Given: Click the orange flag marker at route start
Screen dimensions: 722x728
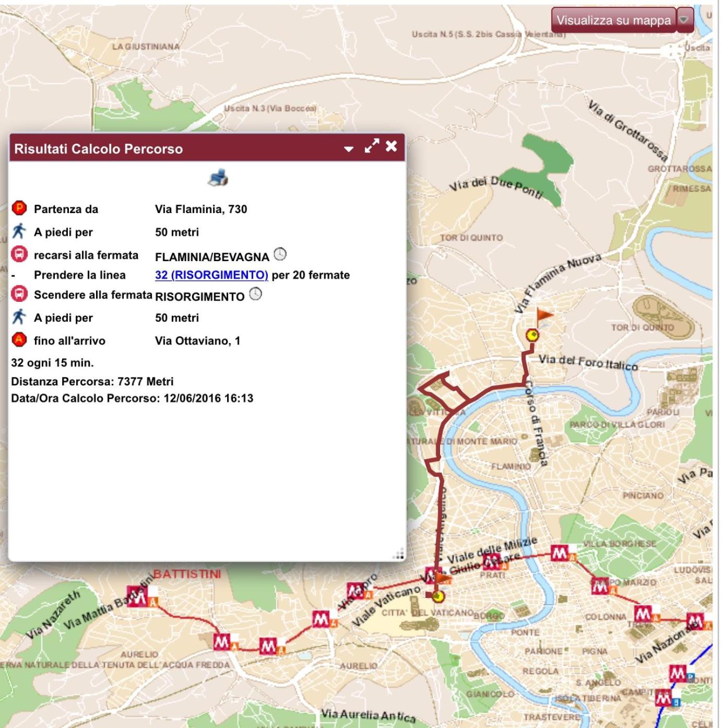Looking at the screenshot, I should coord(543,316).
